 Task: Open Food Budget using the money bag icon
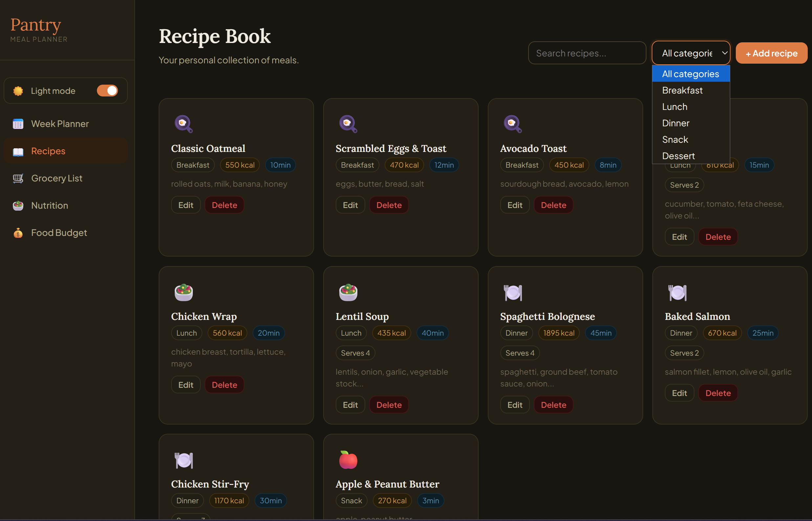(18, 233)
